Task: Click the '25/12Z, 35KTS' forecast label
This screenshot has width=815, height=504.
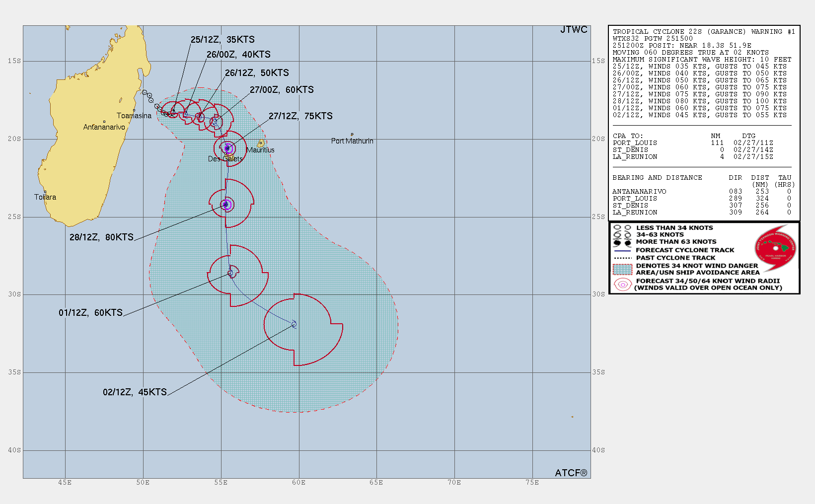Action: (x=222, y=40)
